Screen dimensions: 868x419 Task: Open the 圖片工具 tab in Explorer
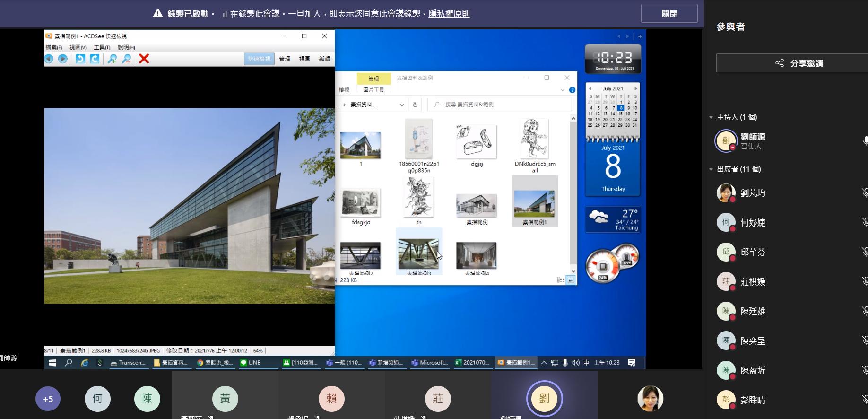373,90
